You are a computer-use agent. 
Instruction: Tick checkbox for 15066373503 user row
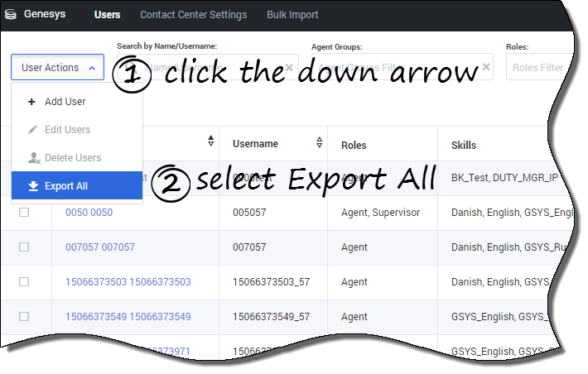pyautogui.click(x=24, y=282)
